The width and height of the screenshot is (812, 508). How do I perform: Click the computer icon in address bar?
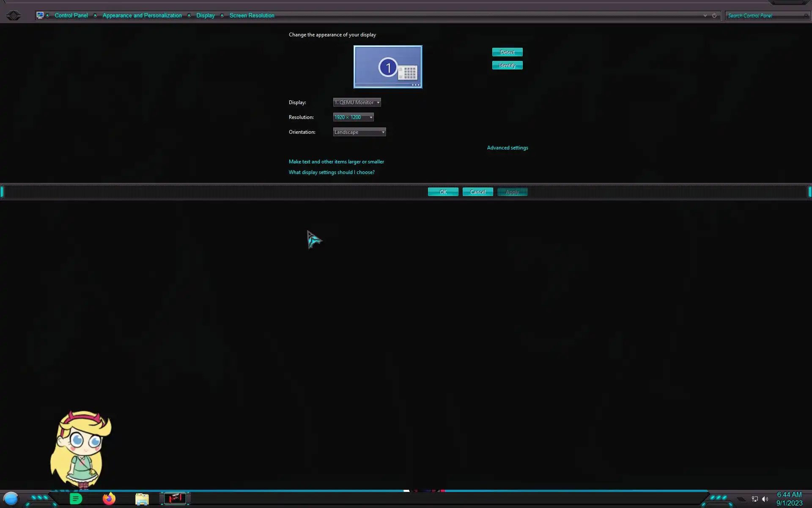[x=40, y=15]
